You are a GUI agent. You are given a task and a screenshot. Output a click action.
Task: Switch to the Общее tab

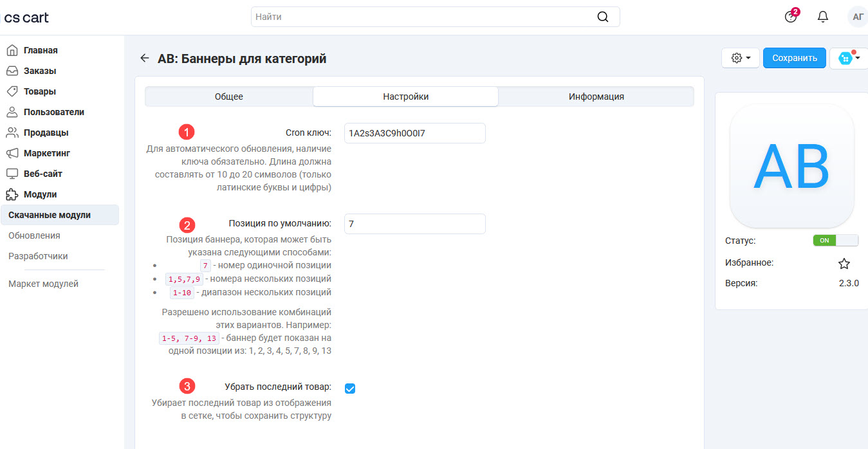click(x=228, y=96)
